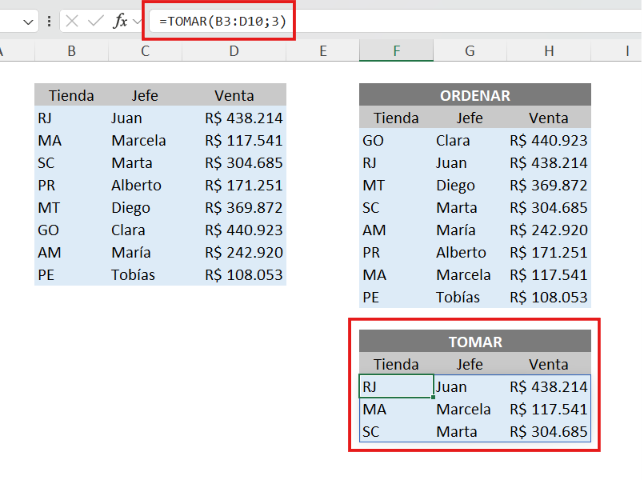Select Tobías cell in ORDENAR table
The image size is (642, 480).
470,297
